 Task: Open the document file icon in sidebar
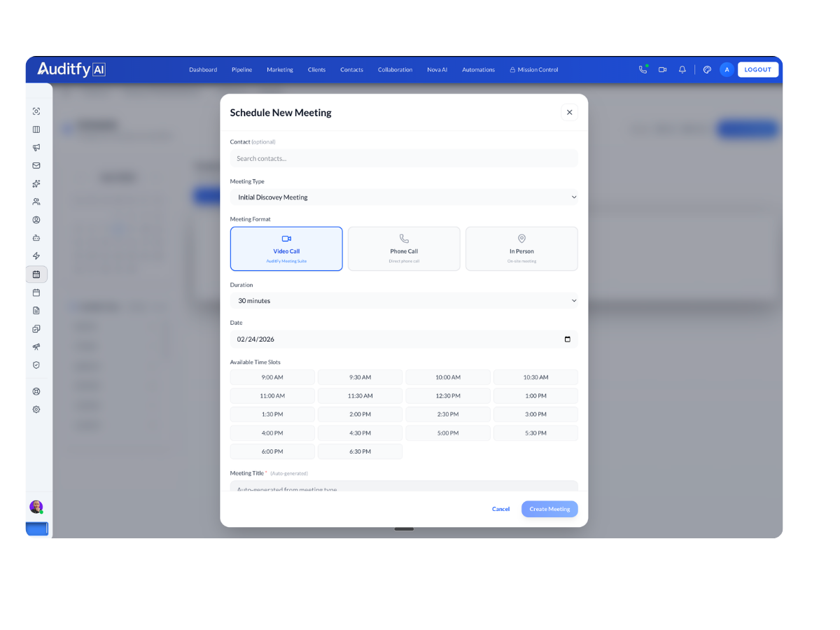[x=36, y=311]
